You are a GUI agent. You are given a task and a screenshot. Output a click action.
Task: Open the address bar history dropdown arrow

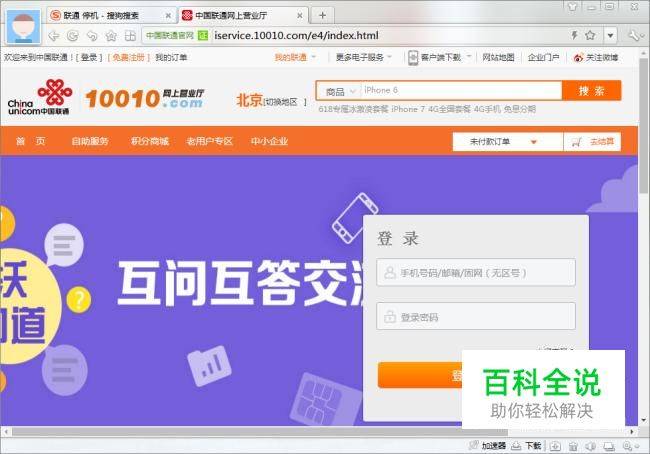pos(610,36)
